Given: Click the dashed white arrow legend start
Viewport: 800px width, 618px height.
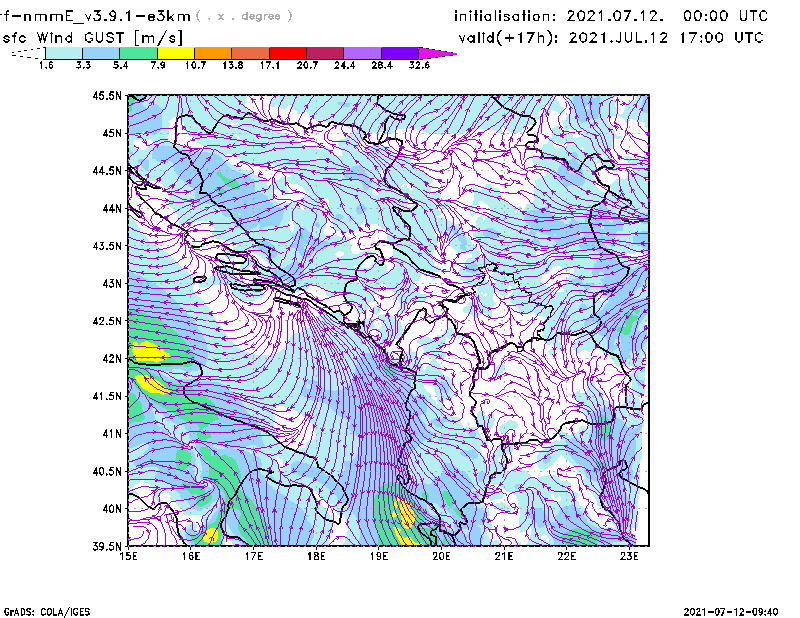Looking at the screenshot, I should (29, 53).
